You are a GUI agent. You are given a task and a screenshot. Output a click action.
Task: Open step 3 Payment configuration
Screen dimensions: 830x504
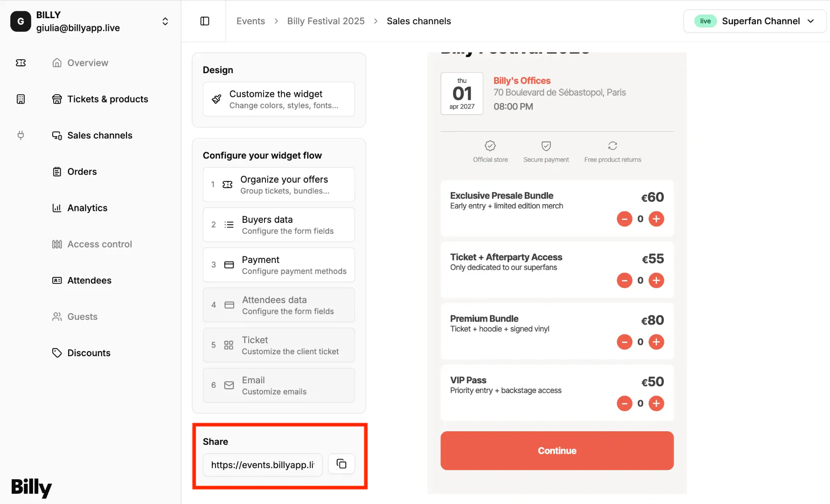pyautogui.click(x=279, y=265)
